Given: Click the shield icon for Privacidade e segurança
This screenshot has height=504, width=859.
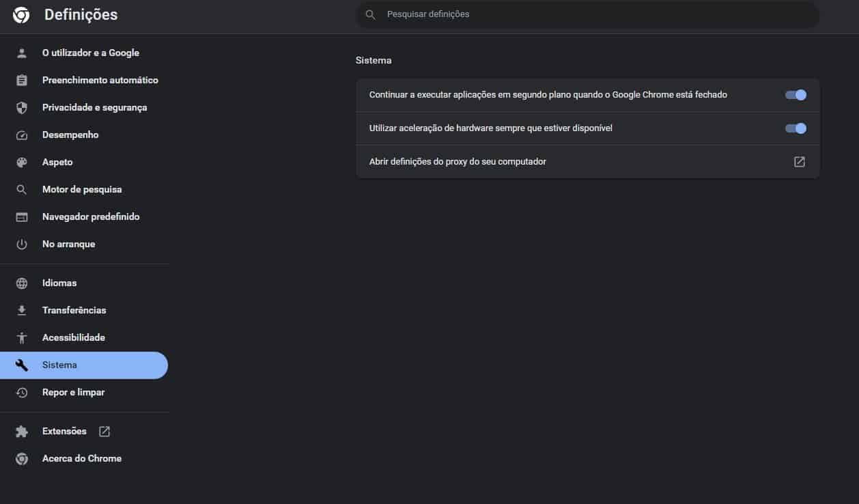Looking at the screenshot, I should [x=22, y=107].
